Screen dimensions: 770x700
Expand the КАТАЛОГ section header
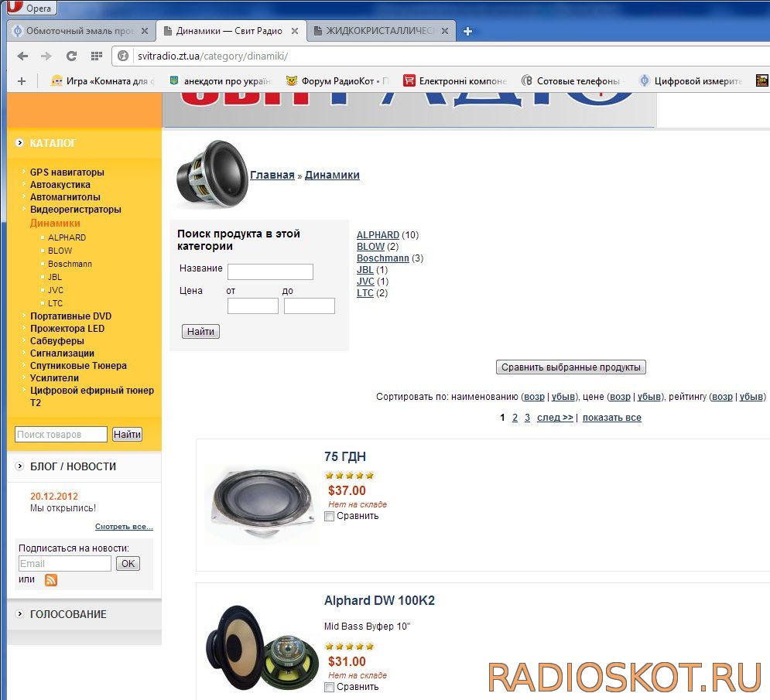click(53, 143)
